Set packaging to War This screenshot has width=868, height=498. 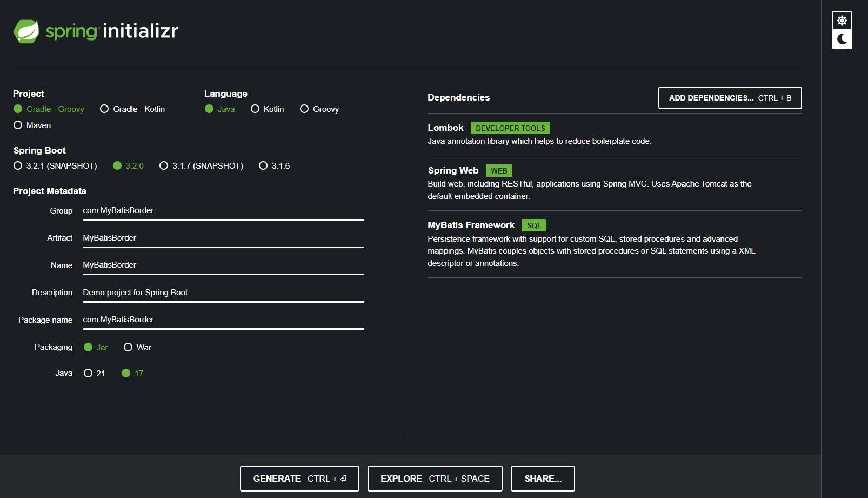tap(137, 348)
